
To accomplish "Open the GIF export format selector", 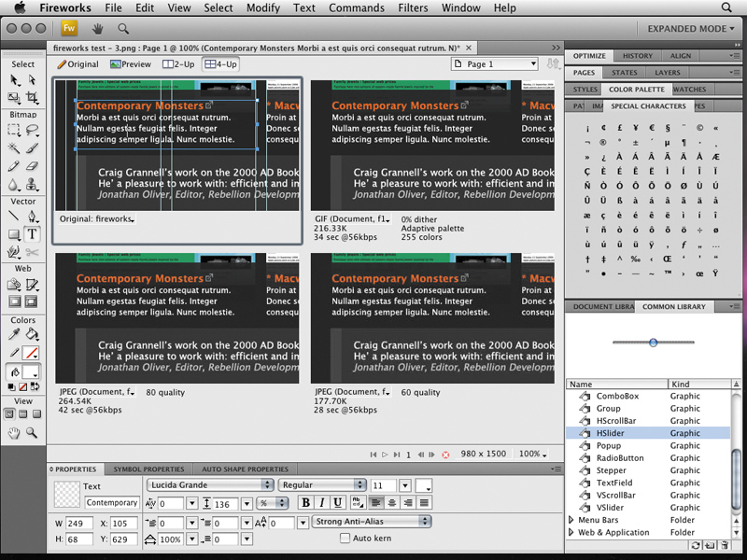I will point(352,219).
